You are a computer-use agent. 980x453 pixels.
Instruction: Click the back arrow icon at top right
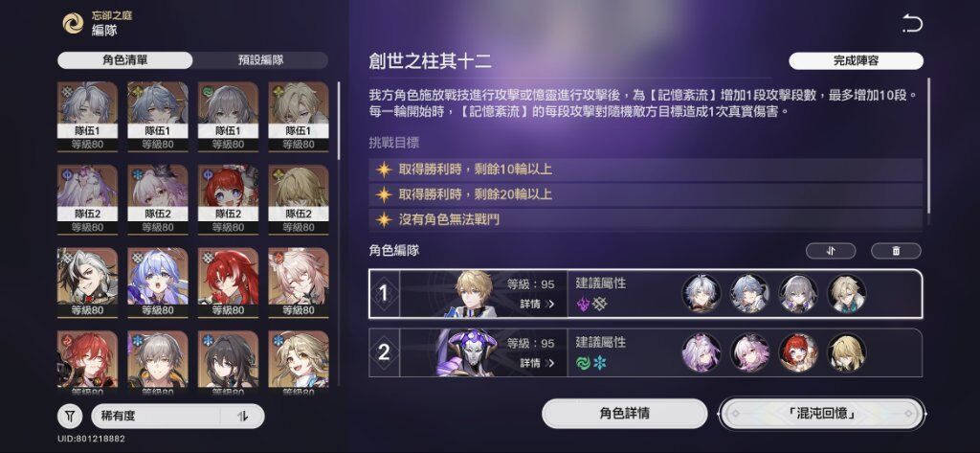click(912, 24)
